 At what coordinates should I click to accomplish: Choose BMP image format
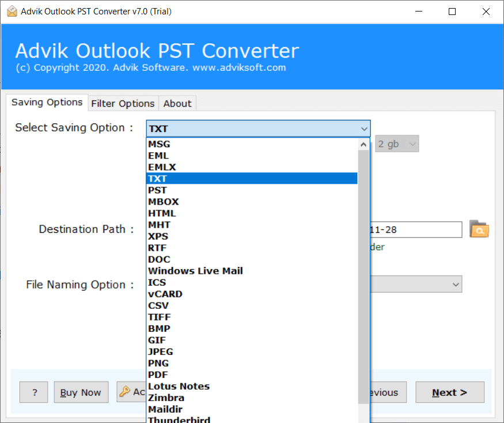(252, 328)
